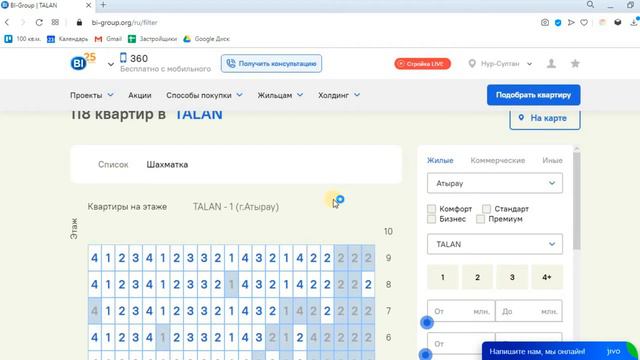Open the Календарь bookmark
This screenshot has height=360, width=640.
(x=67, y=39)
